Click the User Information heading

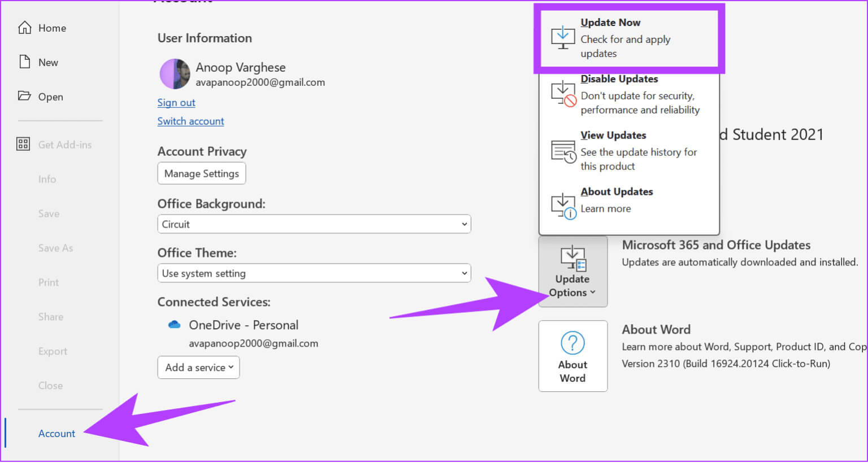[205, 38]
